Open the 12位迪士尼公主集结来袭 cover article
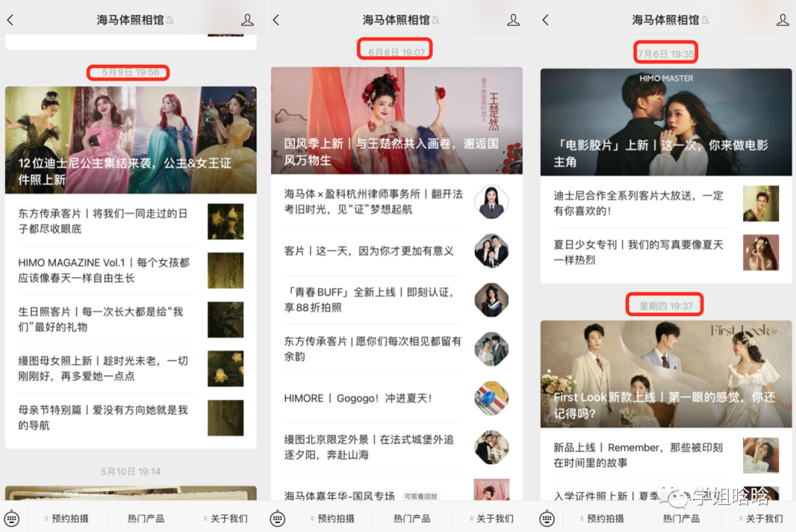This screenshot has width=796, height=532. point(130,140)
